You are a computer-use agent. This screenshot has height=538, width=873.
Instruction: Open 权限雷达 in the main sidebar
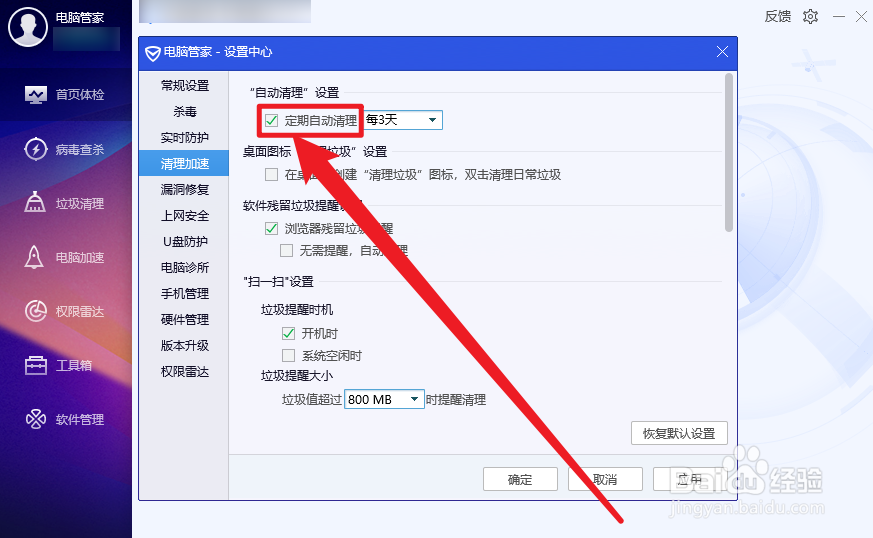pyautogui.click(x=65, y=311)
